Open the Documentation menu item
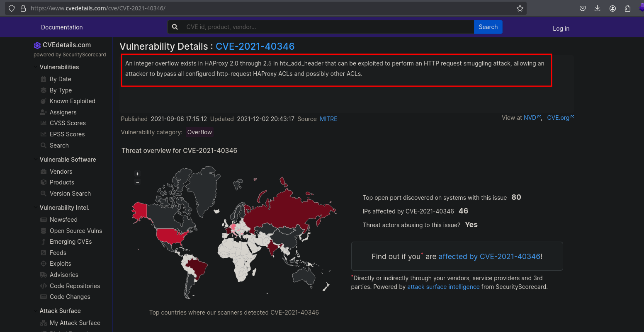 click(62, 27)
